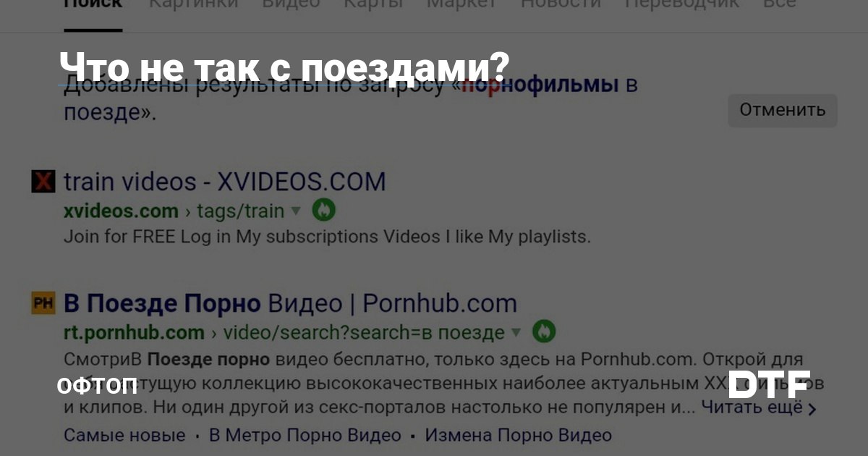This screenshot has width=868, height=456.
Task: Click the XVIDEOS red X favicon
Action: click(x=43, y=182)
